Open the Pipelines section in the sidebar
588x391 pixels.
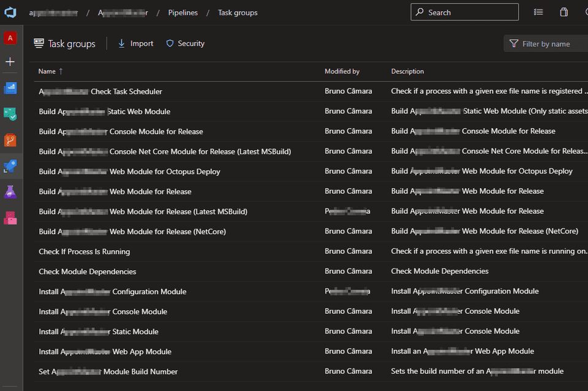pos(10,165)
